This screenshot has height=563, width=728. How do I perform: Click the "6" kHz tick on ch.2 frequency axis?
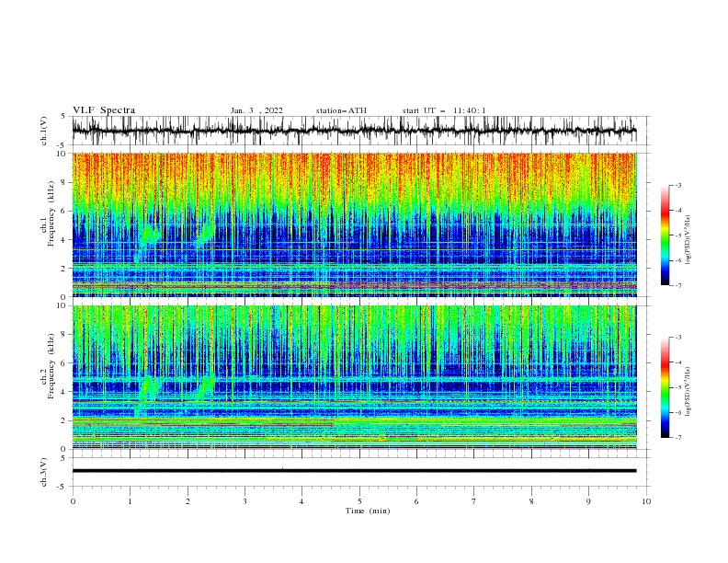click(x=64, y=363)
